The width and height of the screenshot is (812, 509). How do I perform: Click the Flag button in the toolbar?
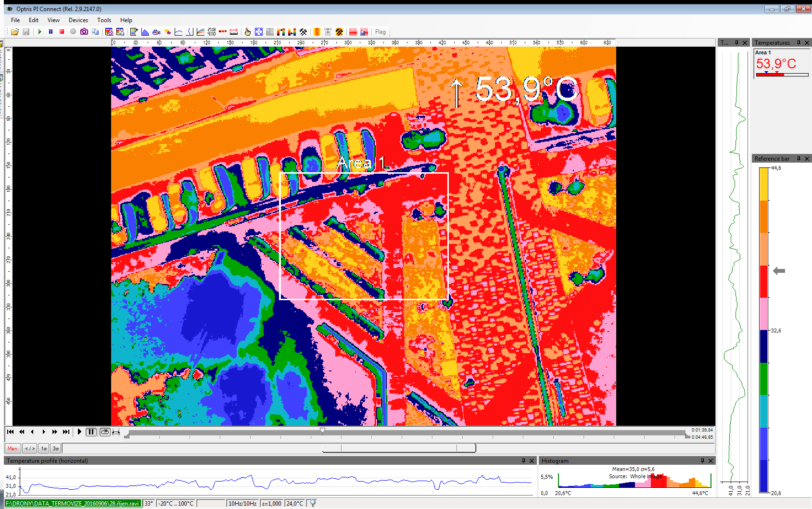click(x=381, y=32)
